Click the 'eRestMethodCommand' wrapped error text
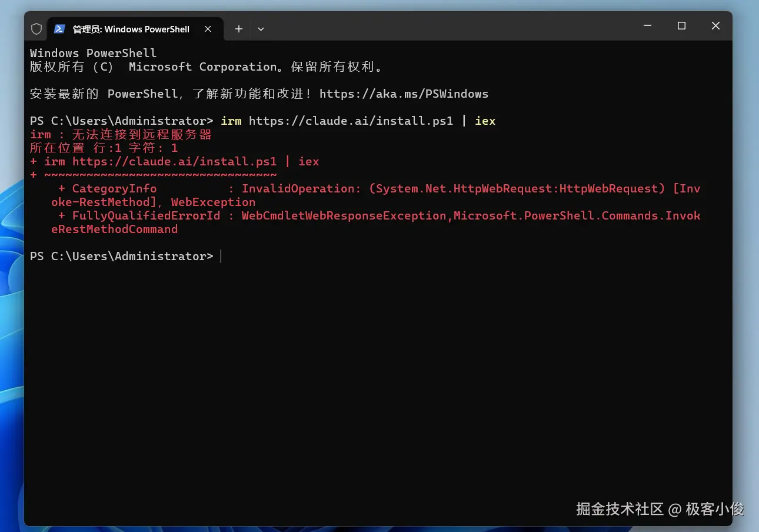Viewport: 759px width, 532px height. 114,229
